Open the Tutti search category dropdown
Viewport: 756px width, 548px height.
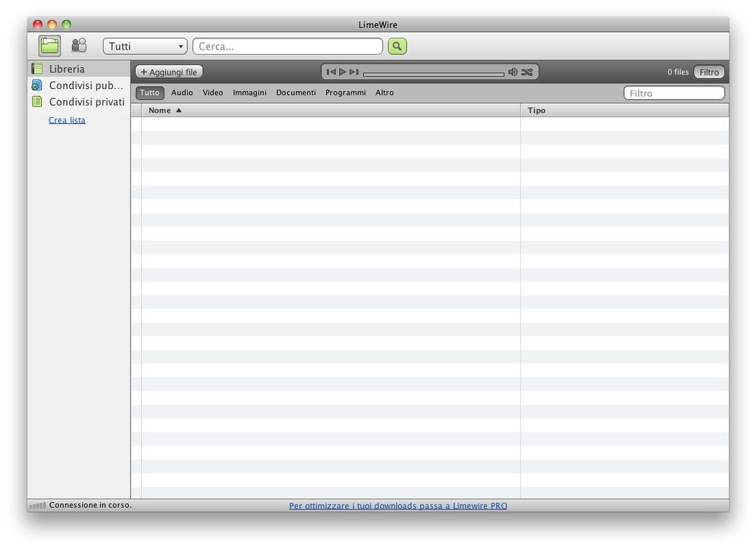(145, 46)
